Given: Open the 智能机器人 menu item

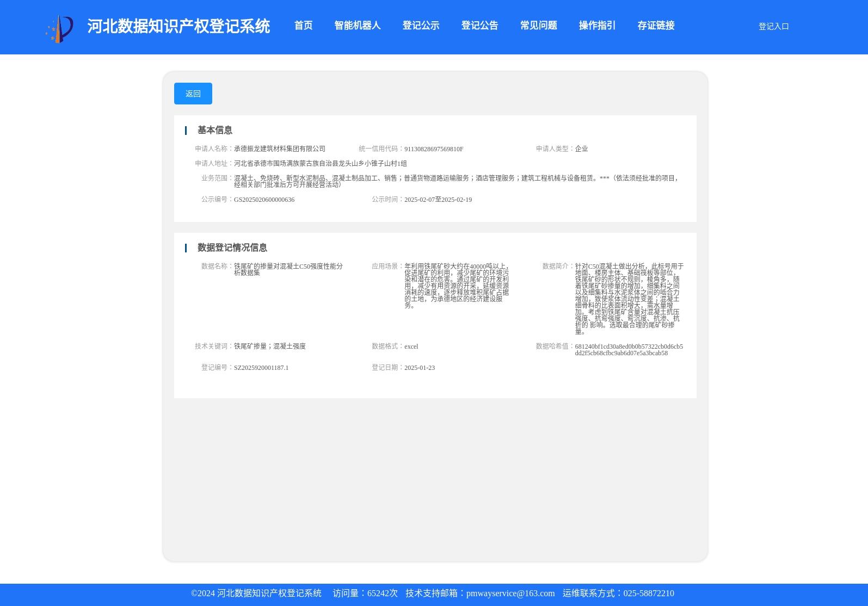Looking at the screenshot, I should point(358,26).
